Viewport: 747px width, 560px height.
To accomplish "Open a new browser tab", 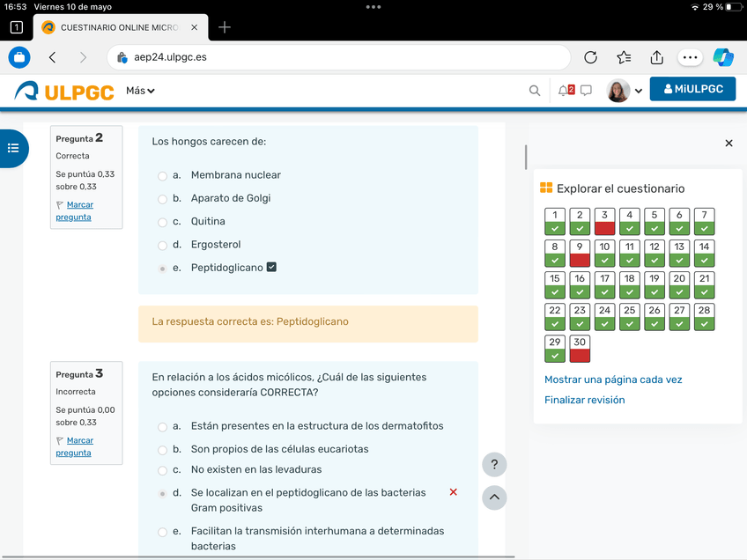I will pos(225,27).
